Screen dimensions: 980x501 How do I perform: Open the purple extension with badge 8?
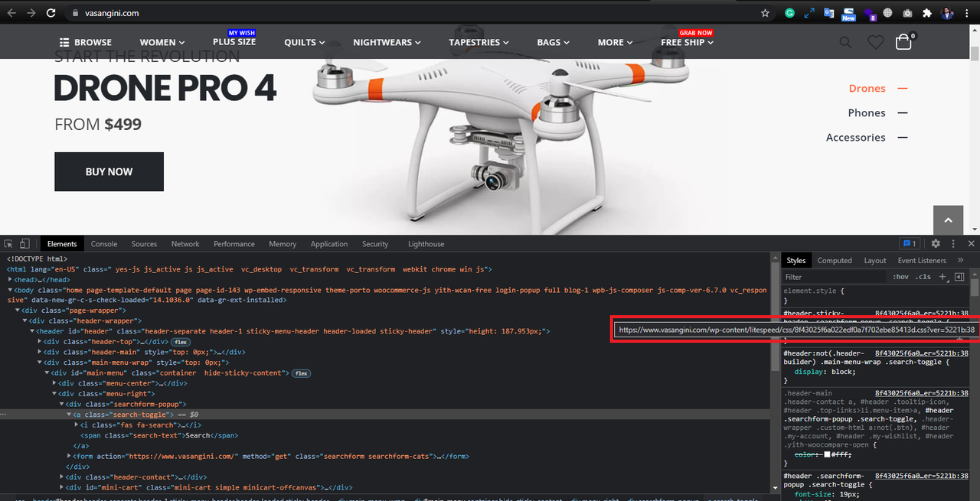(x=869, y=14)
